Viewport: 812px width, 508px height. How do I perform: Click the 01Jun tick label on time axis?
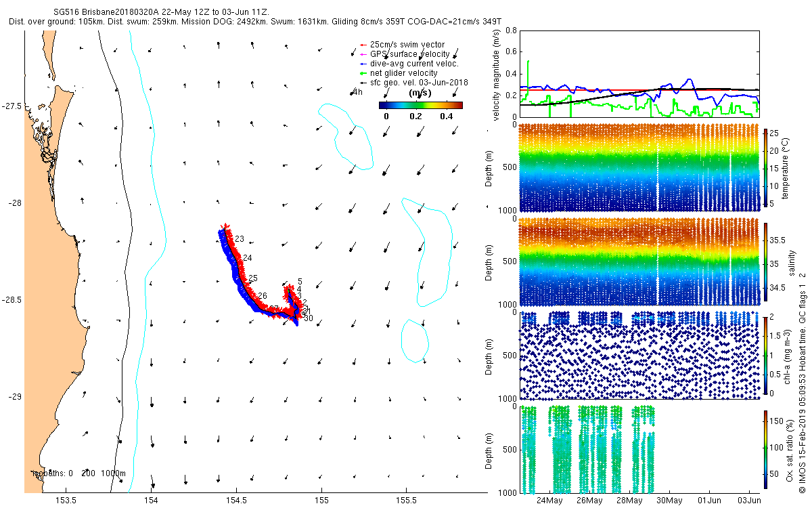[709, 501]
